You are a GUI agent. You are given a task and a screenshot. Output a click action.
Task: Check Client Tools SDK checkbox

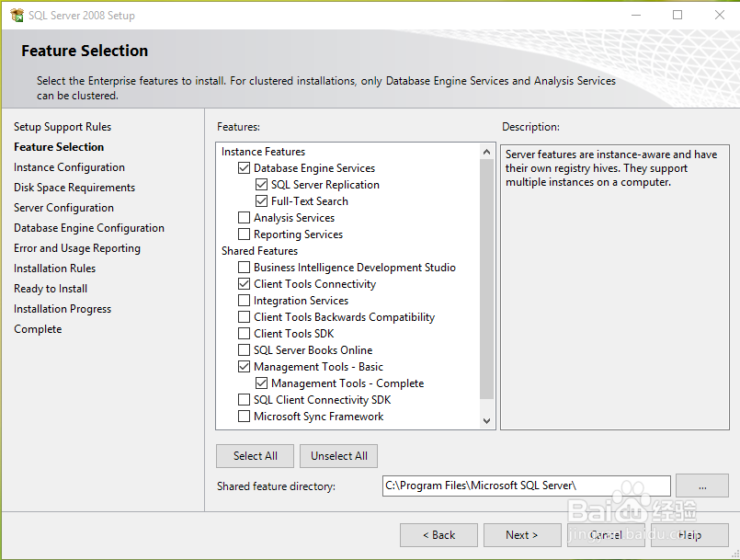244,334
